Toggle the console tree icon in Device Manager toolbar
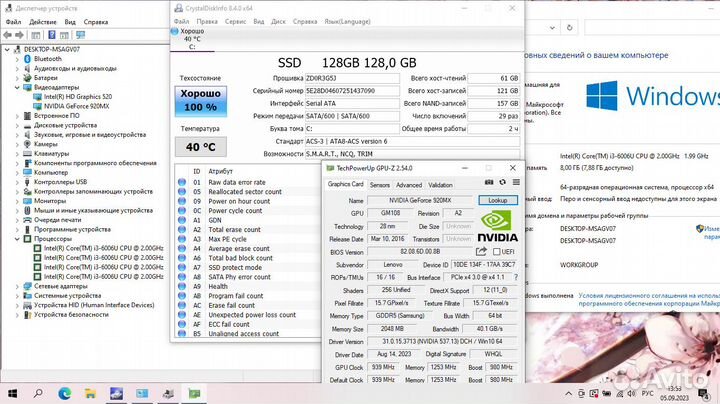This screenshot has width=720, height=404. [x=36, y=35]
